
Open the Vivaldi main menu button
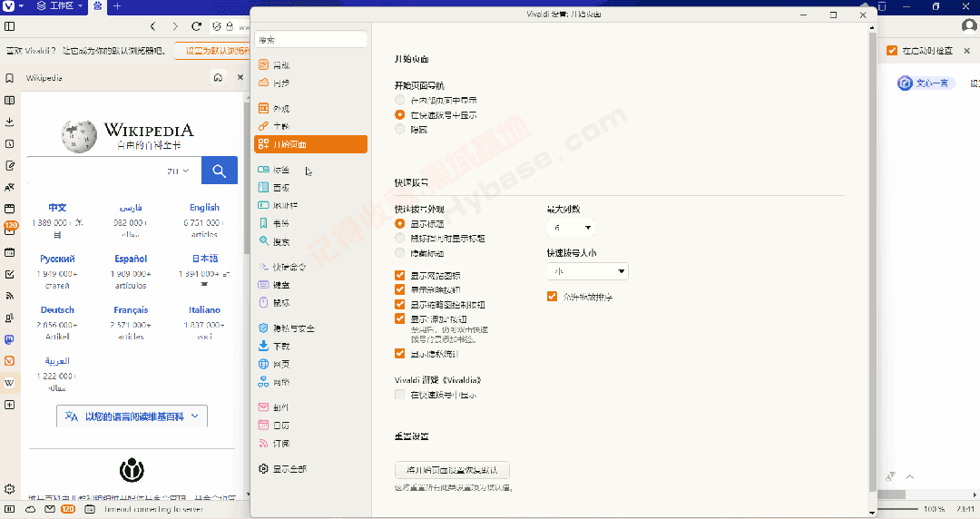(x=14, y=6)
